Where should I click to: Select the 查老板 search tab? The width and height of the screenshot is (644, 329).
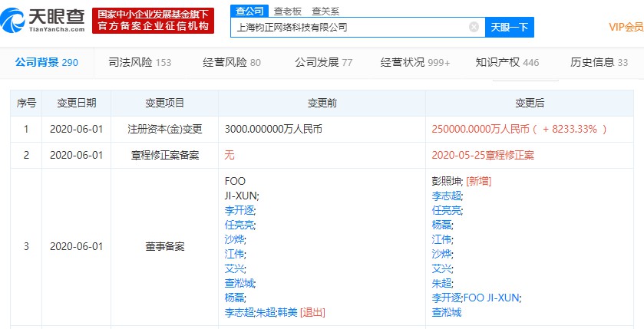coord(288,12)
